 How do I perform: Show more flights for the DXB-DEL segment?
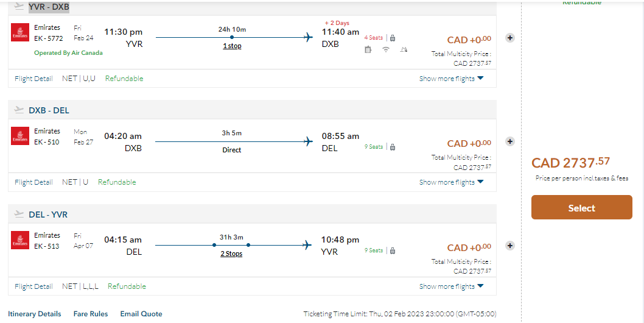tap(451, 182)
